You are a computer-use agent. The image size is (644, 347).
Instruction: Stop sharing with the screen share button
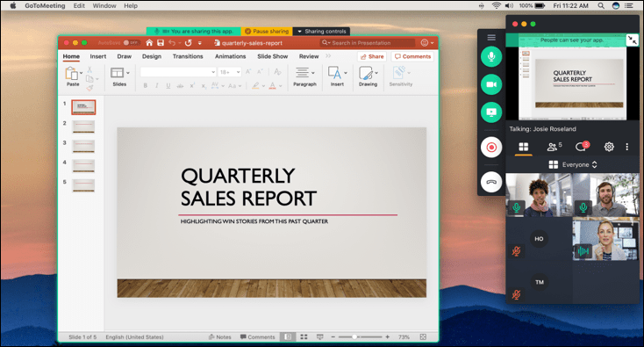491,112
